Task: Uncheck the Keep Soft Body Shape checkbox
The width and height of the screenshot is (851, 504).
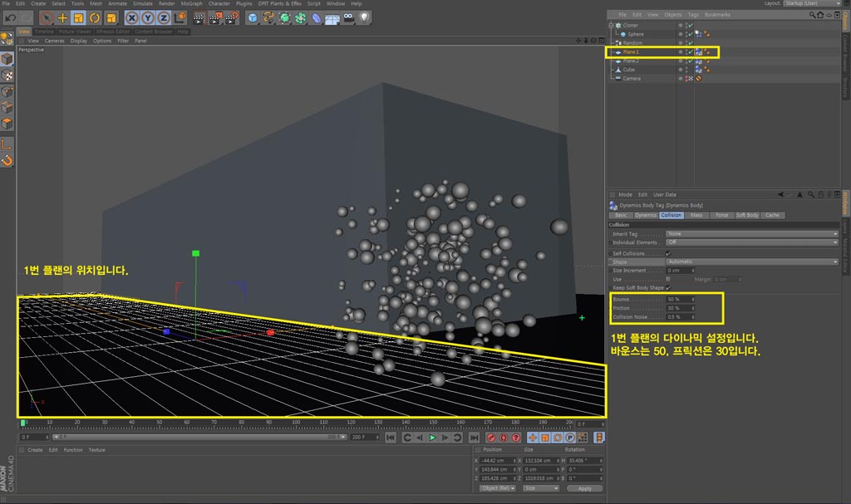Action: click(668, 287)
